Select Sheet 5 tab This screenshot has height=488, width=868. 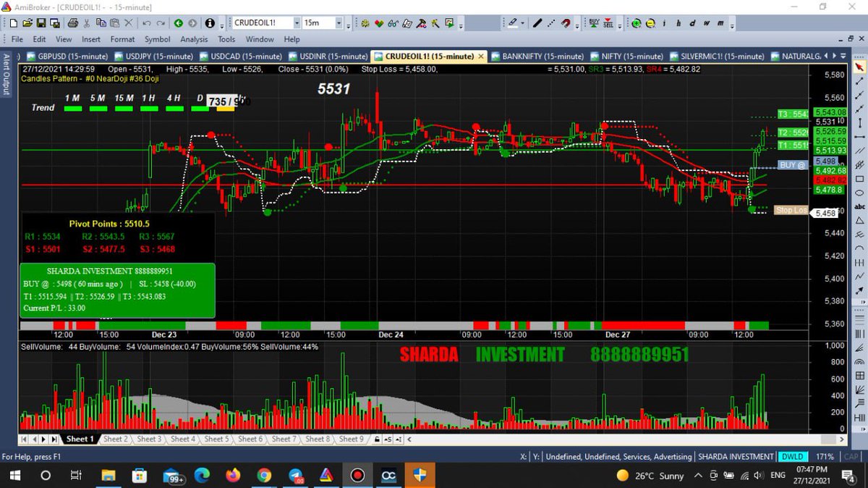coord(216,439)
